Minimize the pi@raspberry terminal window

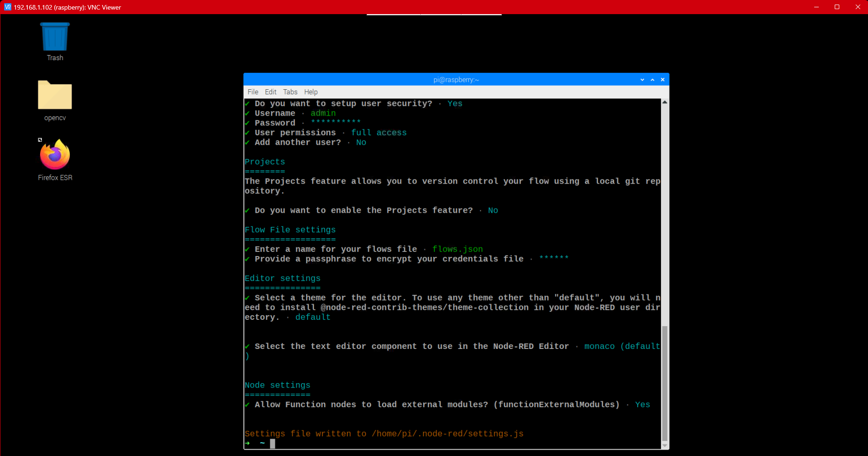click(x=642, y=80)
